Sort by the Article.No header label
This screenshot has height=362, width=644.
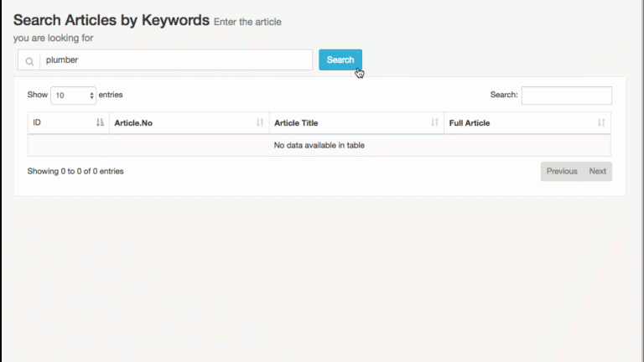coord(133,123)
